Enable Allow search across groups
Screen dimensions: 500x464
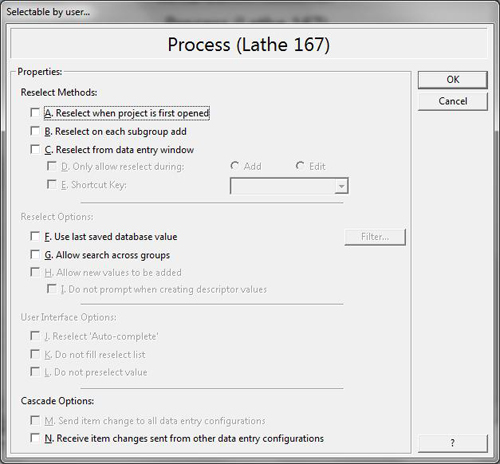[x=35, y=254]
